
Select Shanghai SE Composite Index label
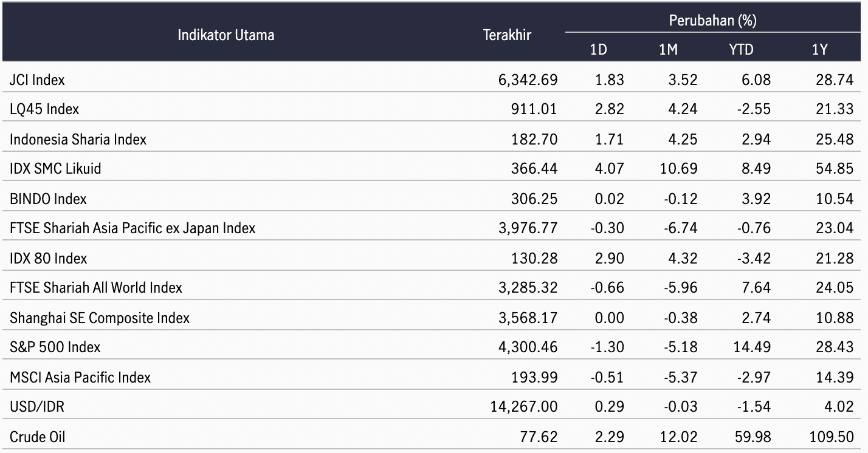100,318
